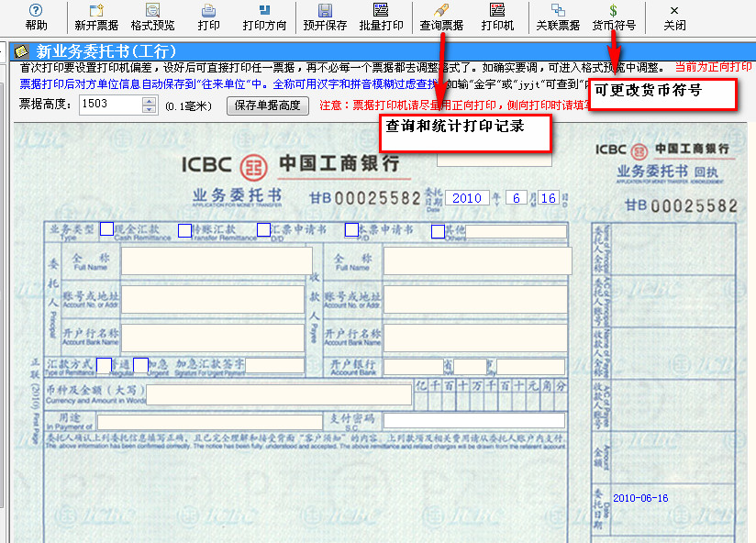Check the 其他 business type checkbox
756x543 pixels.
[438, 231]
